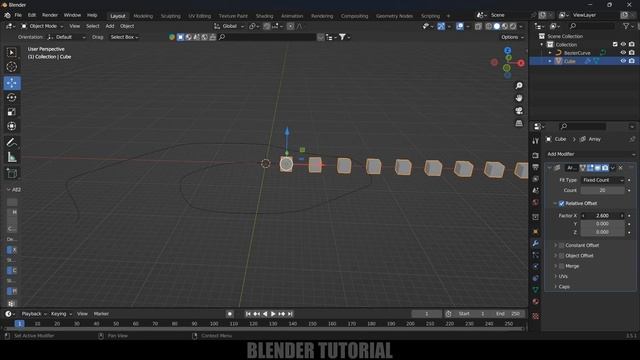Activate the Transform tool
The height and width of the screenshot is (360, 640).
(11, 126)
